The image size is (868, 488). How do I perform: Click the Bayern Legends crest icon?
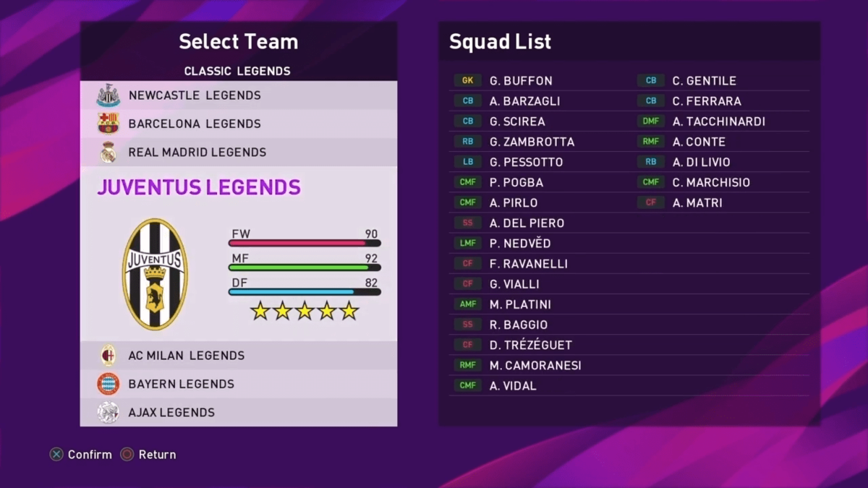[109, 384]
